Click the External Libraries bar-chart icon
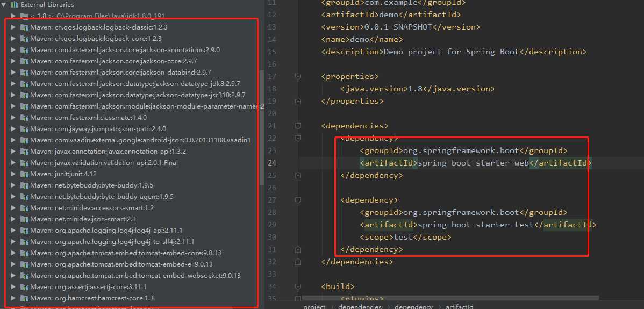This screenshot has width=644, height=309. 15,5
